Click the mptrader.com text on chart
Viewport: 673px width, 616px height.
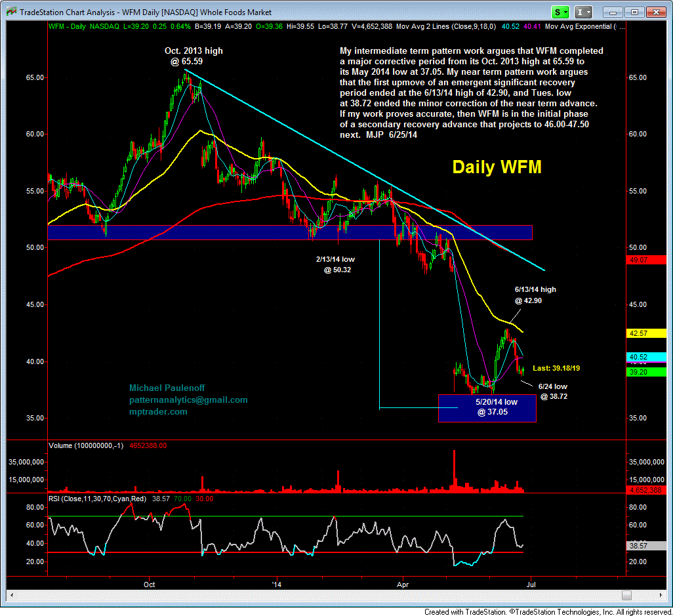point(158,412)
